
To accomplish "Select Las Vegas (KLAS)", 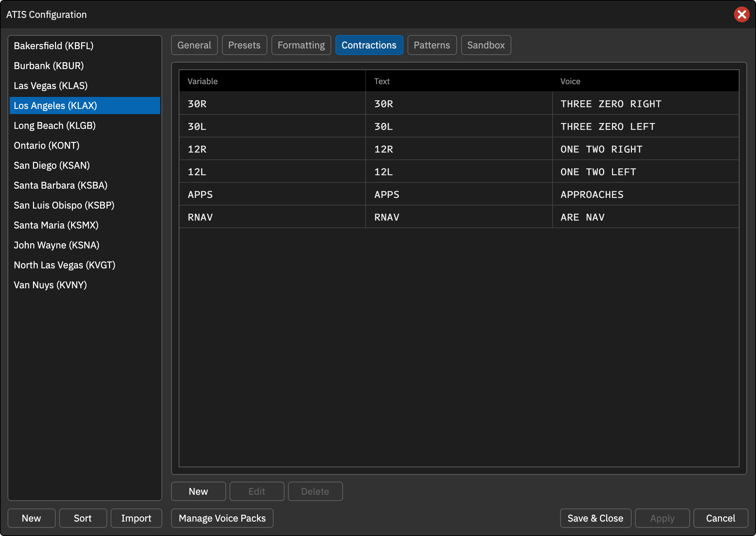I will click(85, 86).
